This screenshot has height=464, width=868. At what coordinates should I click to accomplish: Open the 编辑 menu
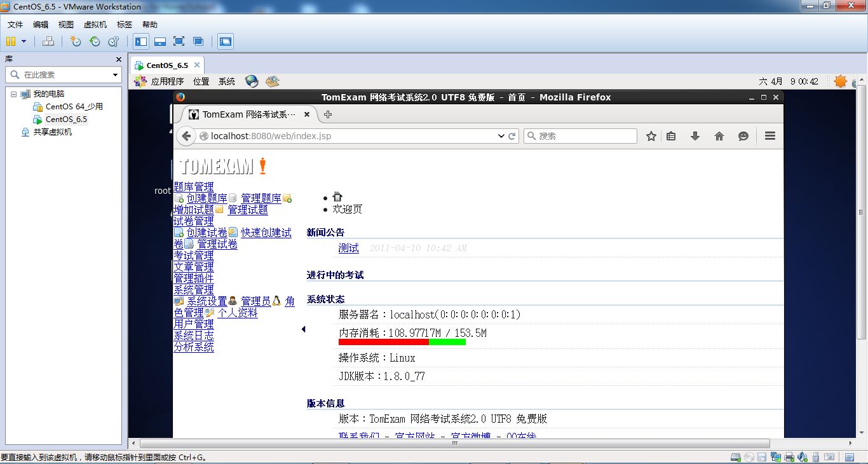41,25
